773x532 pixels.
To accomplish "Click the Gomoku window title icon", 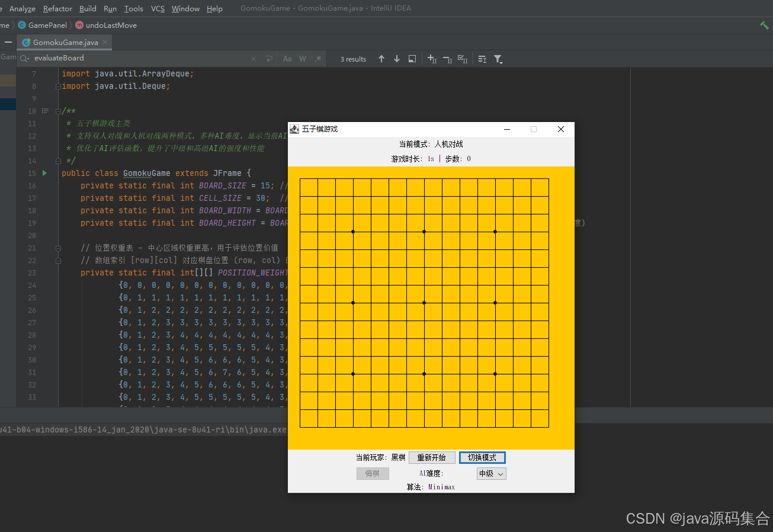I will click(x=294, y=129).
